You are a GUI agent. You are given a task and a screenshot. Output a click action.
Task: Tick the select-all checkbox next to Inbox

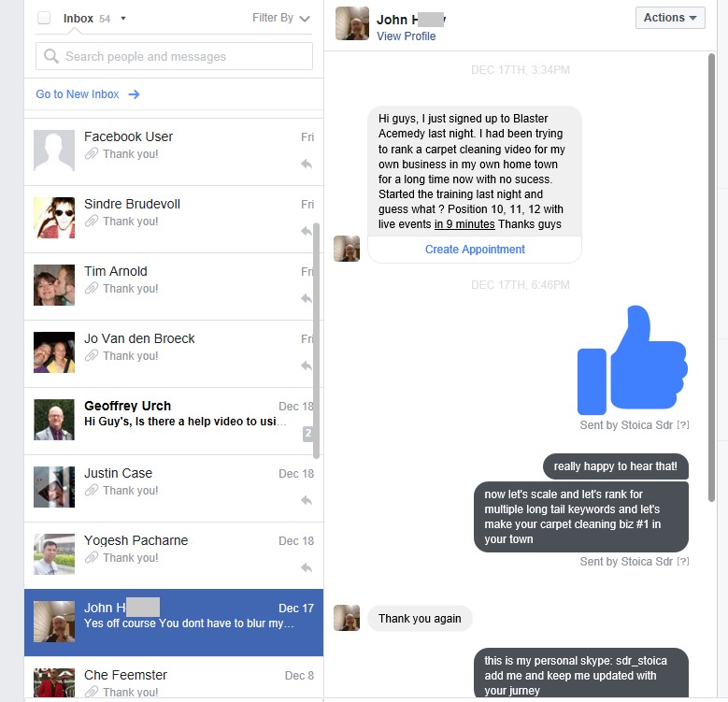click(44, 18)
